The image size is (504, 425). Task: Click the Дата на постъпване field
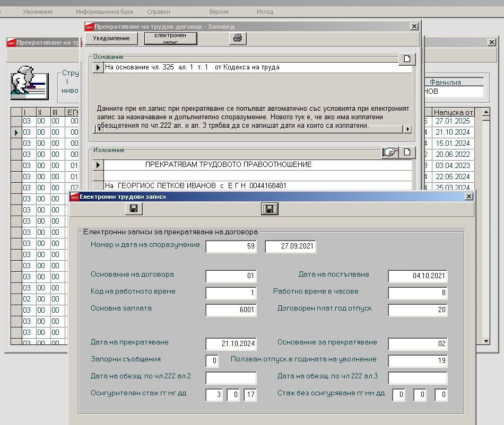418,276
